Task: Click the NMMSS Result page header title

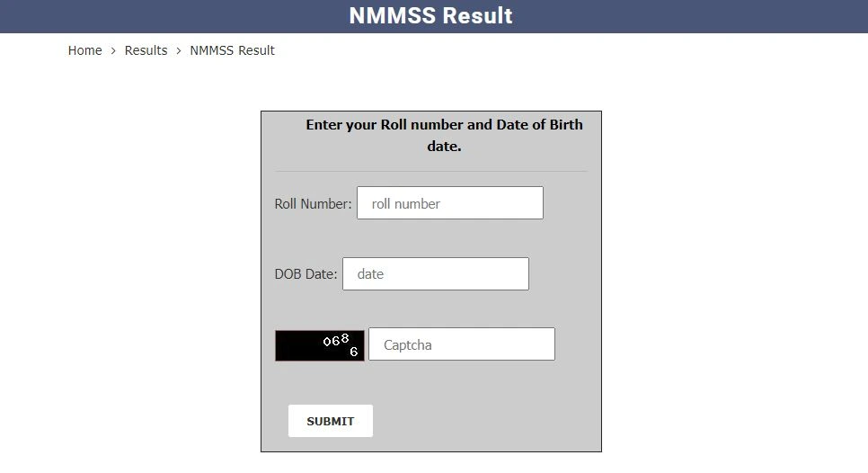Action: click(x=430, y=16)
